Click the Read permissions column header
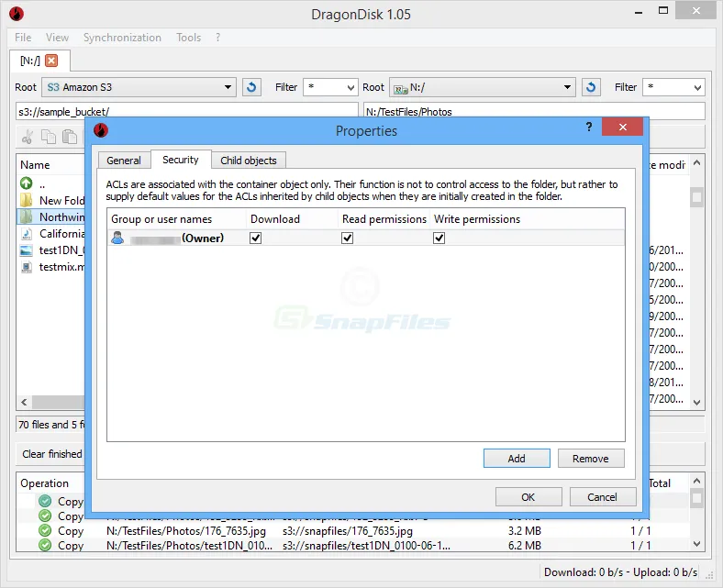This screenshot has width=723, height=588. tap(384, 219)
